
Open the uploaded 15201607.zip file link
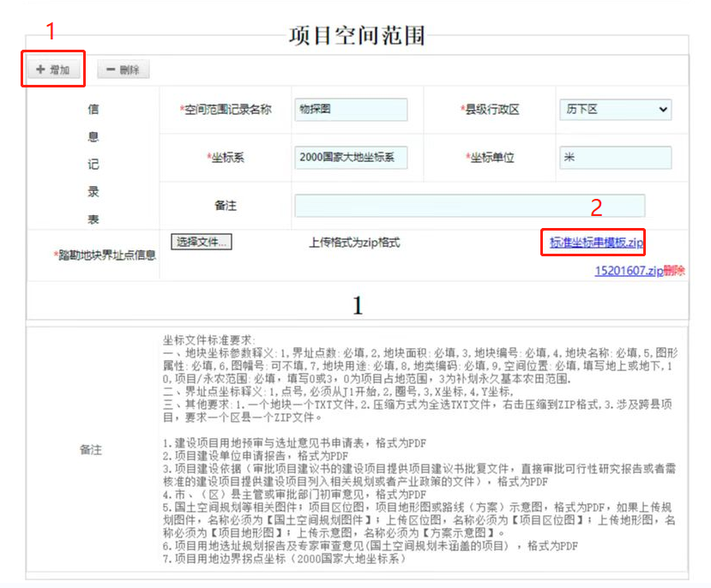tap(628, 270)
